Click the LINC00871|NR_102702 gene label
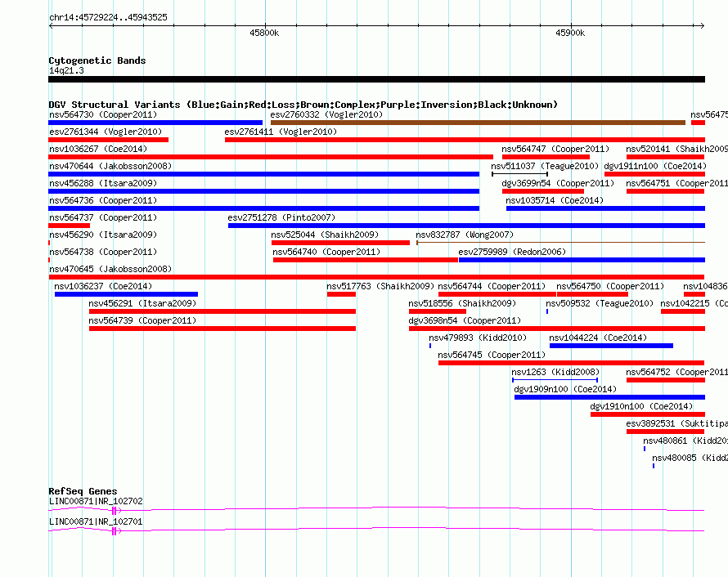Screen dimensions: 728x577 point(96,501)
